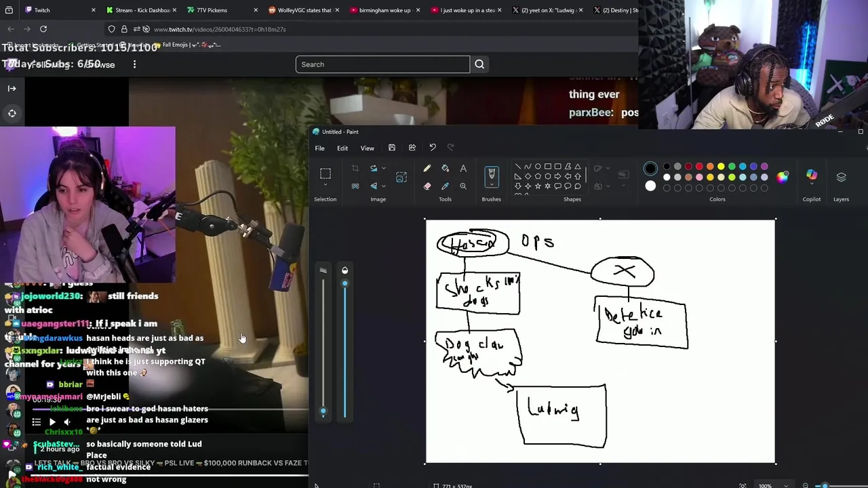868x488 pixels.
Task: Choose the Line shape
Action: [x=518, y=166]
